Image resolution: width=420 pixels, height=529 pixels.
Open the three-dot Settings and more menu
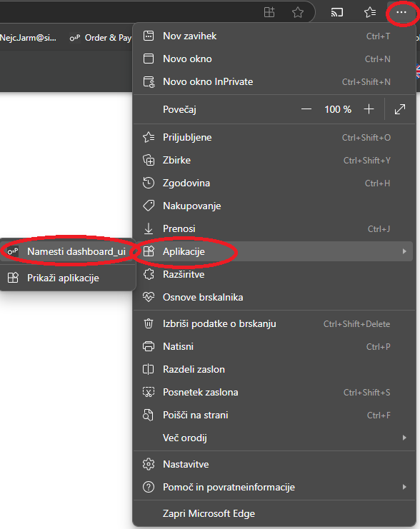click(x=401, y=12)
